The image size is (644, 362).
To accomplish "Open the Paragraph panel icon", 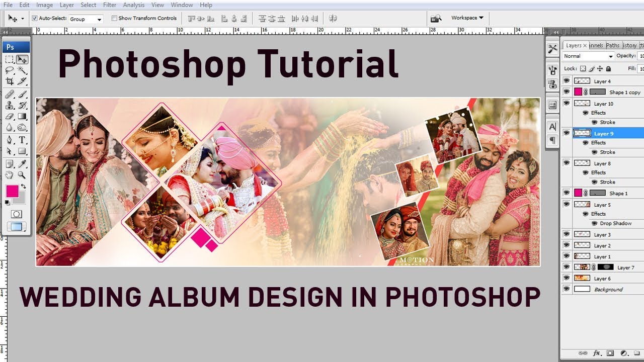I will click(552, 140).
